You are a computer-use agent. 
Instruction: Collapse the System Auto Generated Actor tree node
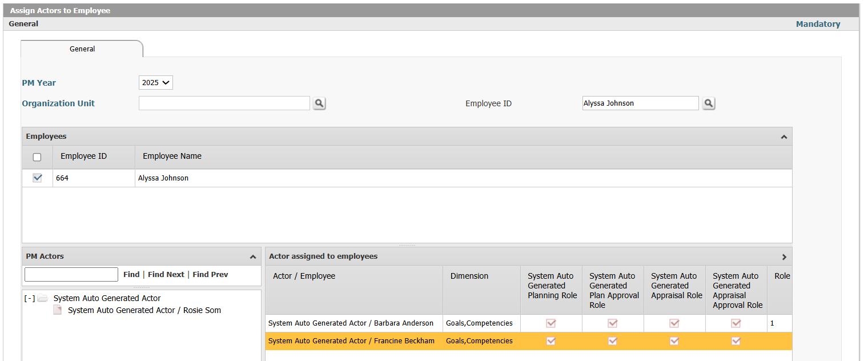(29, 298)
